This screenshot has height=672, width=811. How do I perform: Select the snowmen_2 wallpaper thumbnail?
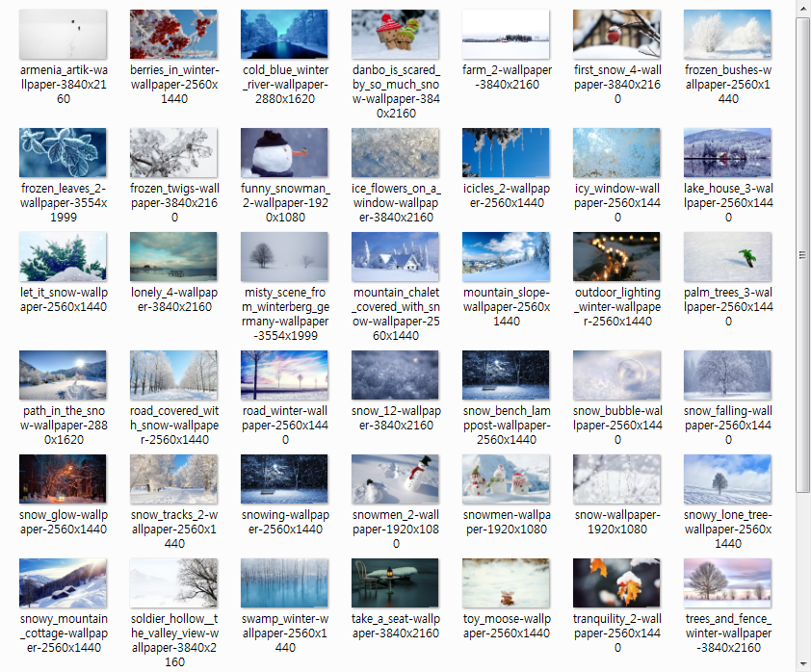395,479
